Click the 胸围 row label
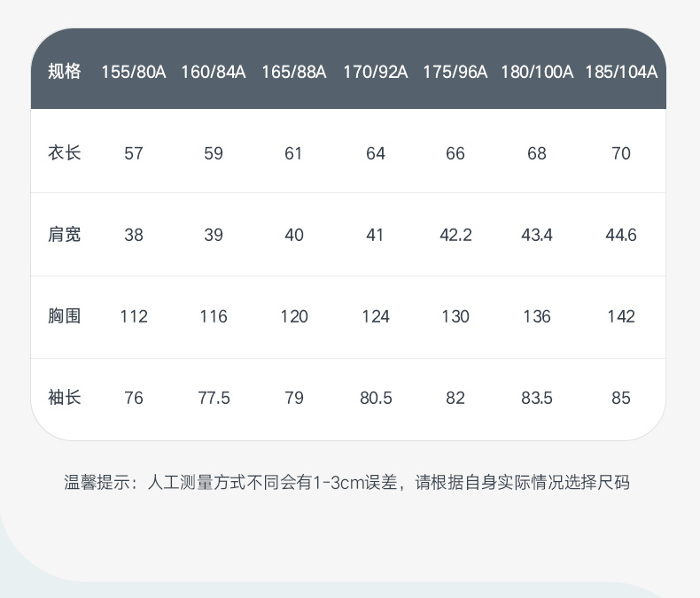 point(64,316)
